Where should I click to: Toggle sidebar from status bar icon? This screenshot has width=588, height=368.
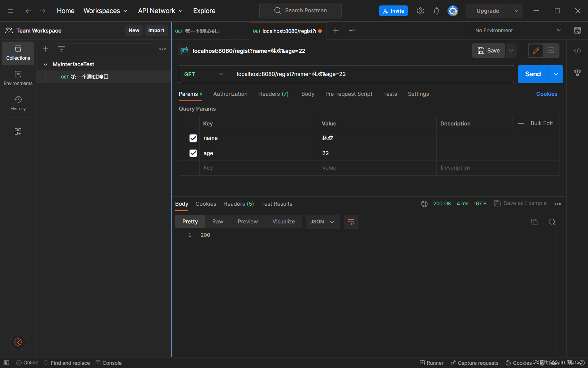(x=6, y=363)
